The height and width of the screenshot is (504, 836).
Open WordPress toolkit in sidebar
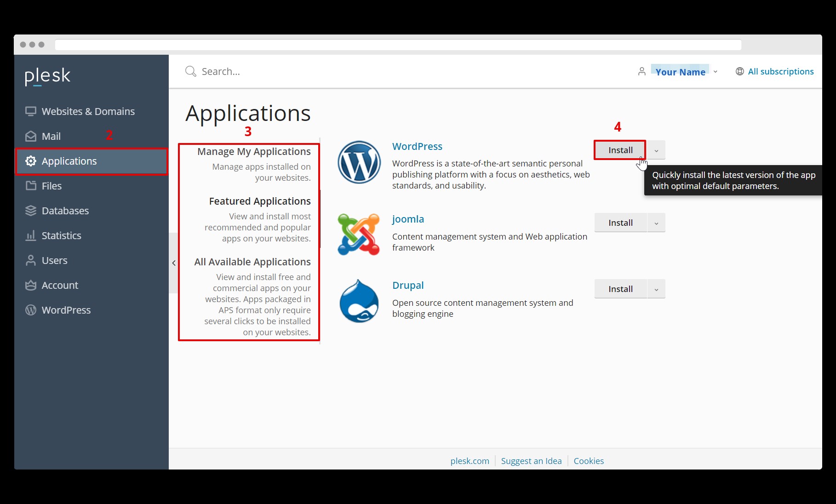92,310
